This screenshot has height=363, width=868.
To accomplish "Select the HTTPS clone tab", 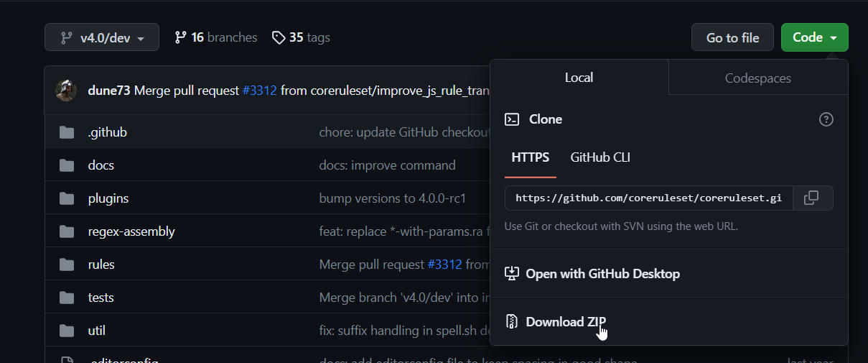I will coord(531,157).
